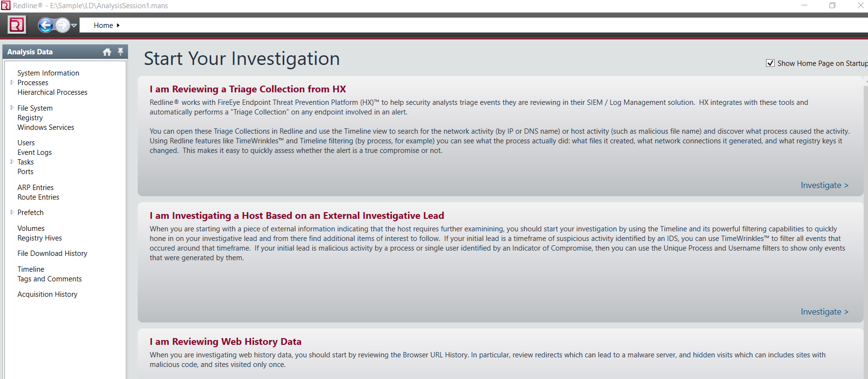The height and width of the screenshot is (379, 868).
Task: Go forward with the greyed forward arrow
Action: tap(63, 25)
